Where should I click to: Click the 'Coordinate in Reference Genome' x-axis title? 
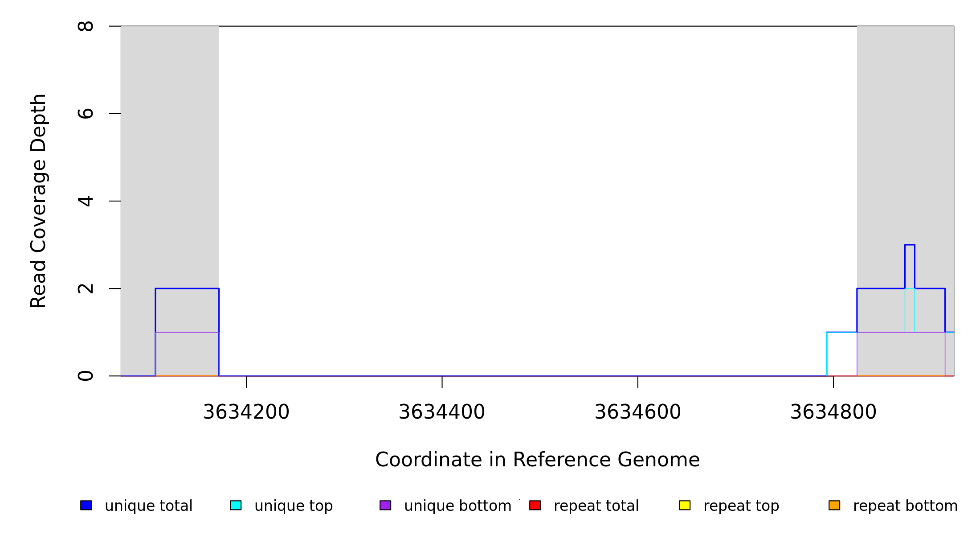(x=537, y=460)
